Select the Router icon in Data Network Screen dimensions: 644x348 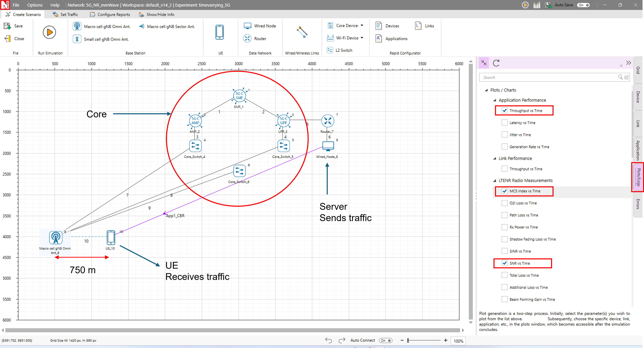pos(247,38)
